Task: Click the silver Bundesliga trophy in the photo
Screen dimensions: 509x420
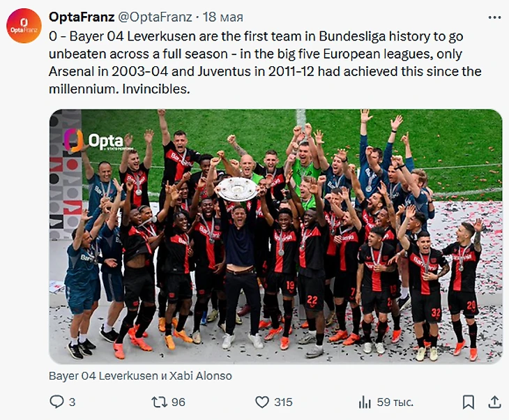Action: coord(237,188)
